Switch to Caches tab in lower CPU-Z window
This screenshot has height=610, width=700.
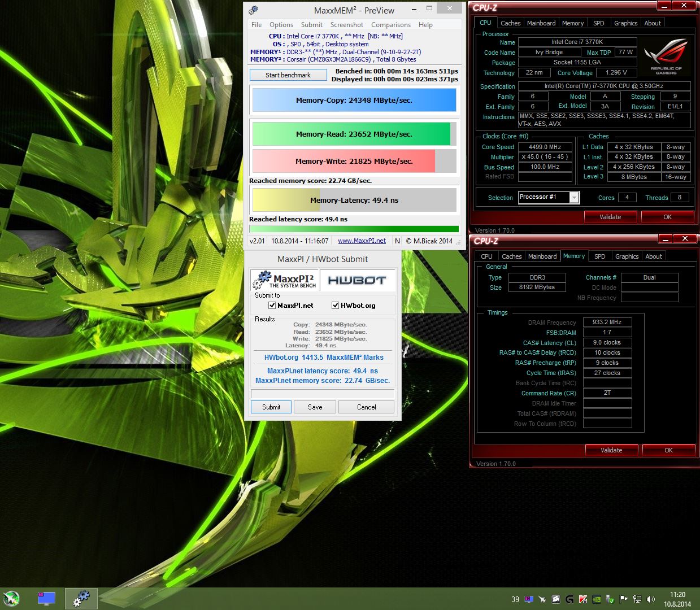[512, 256]
